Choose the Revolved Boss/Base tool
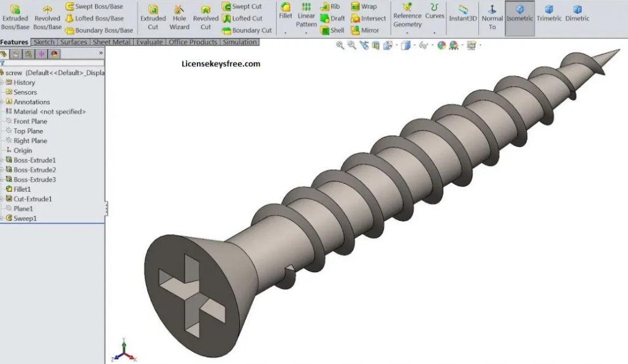Screen dimensions: 628x364 (47, 18)
